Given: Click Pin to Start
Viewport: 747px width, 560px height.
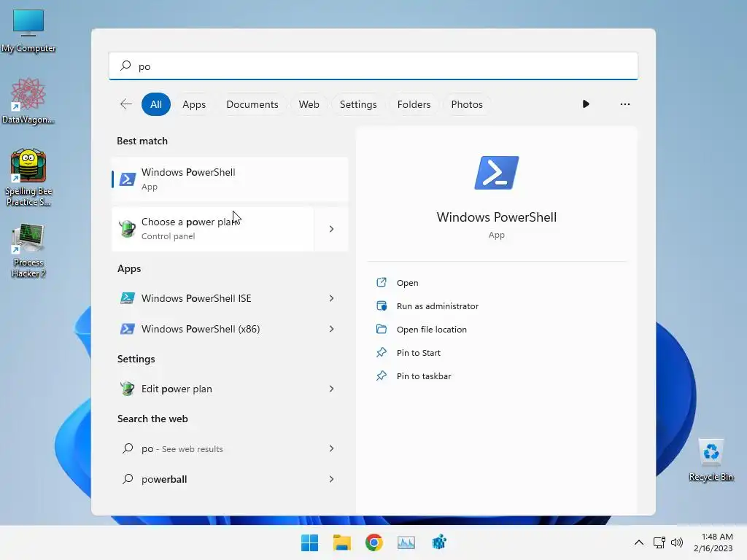Looking at the screenshot, I should click(418, 353).
